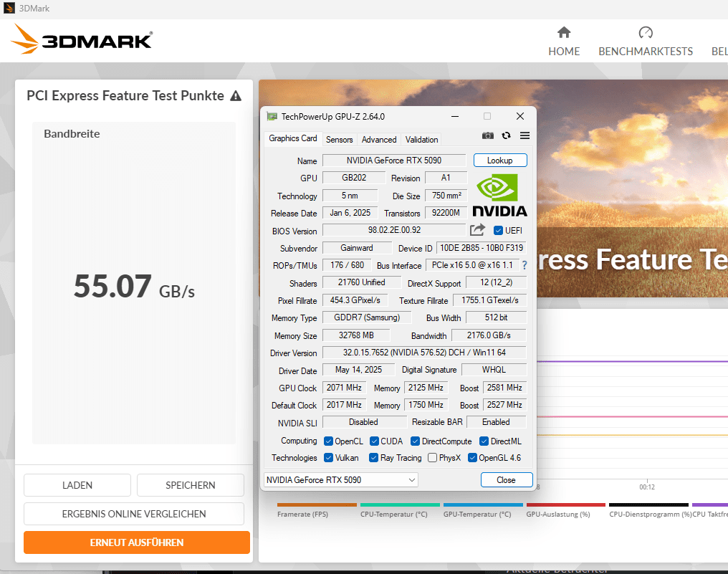The width and height of the screenshot is (728, 574).
Task: Click the CPU-Temperatur legend item
Action: (400, 510)
